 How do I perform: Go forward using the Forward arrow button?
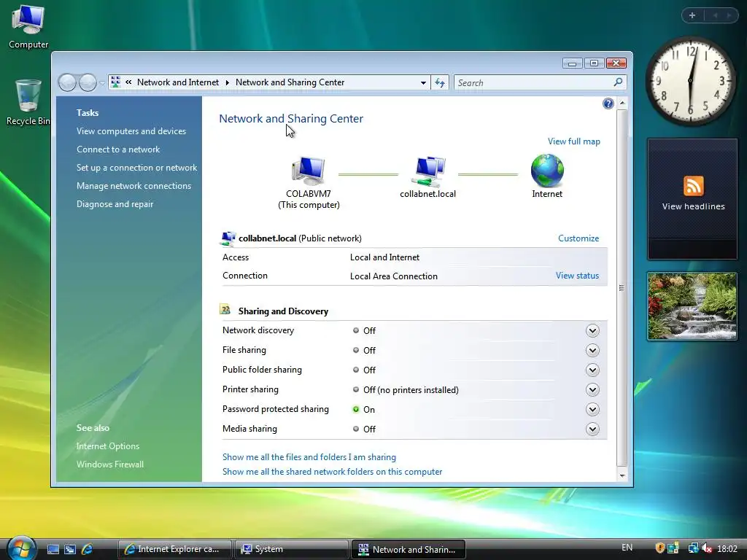click(88, 83)
